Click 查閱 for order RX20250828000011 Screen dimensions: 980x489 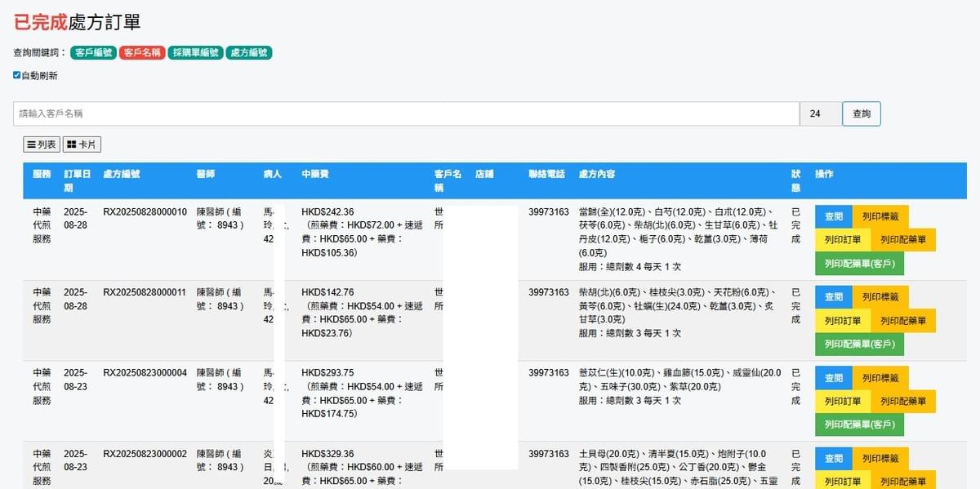(x=833, y=297)
